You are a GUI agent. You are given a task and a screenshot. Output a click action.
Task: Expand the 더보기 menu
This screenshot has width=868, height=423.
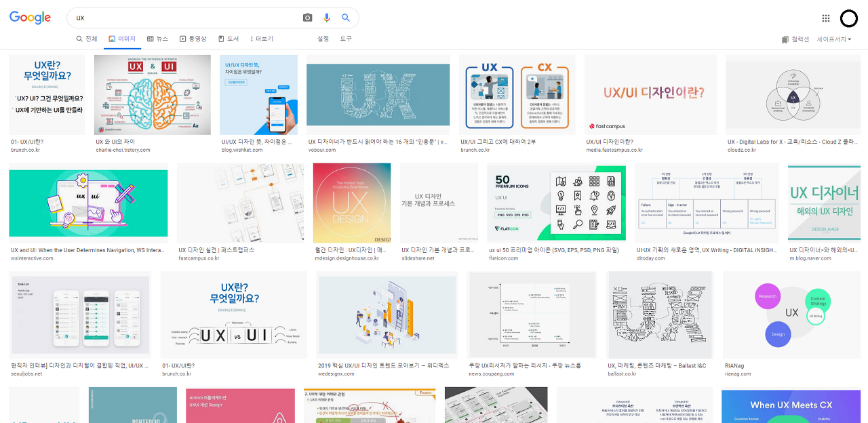(x=261, y=39)
